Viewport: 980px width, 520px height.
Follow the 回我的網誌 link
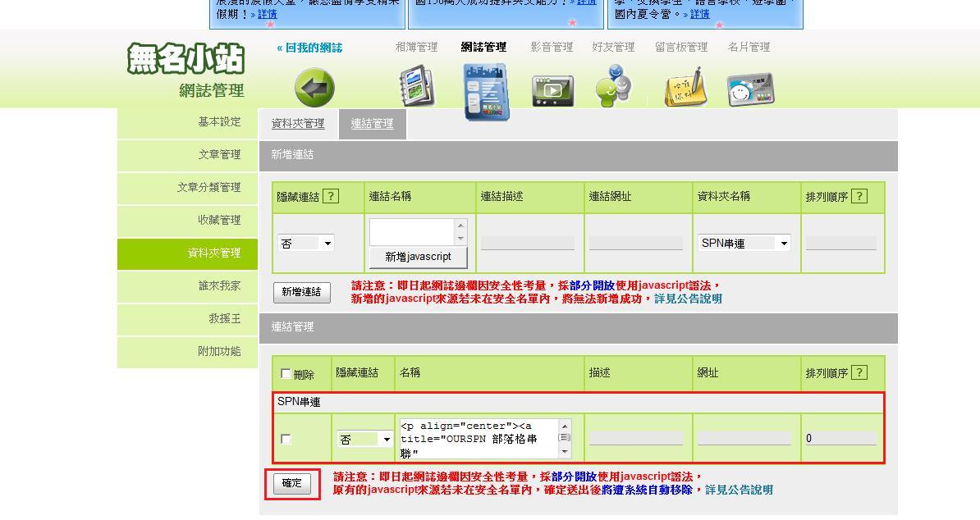coord(309,48)
